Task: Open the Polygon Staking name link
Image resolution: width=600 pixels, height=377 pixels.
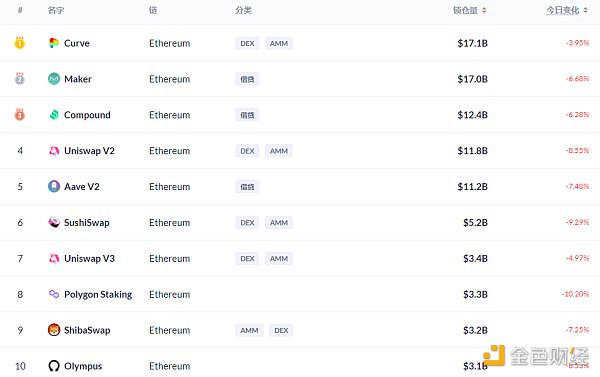Action: pyautogui.click(x=98, y=295)
